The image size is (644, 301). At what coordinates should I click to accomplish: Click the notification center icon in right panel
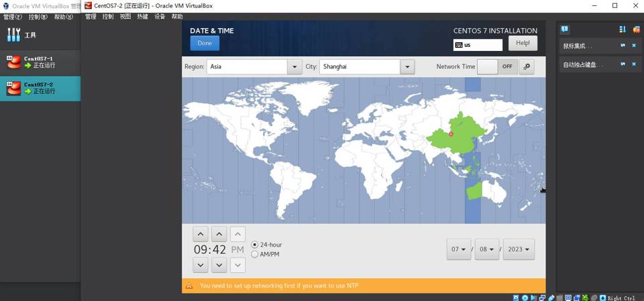coord(565,29)
